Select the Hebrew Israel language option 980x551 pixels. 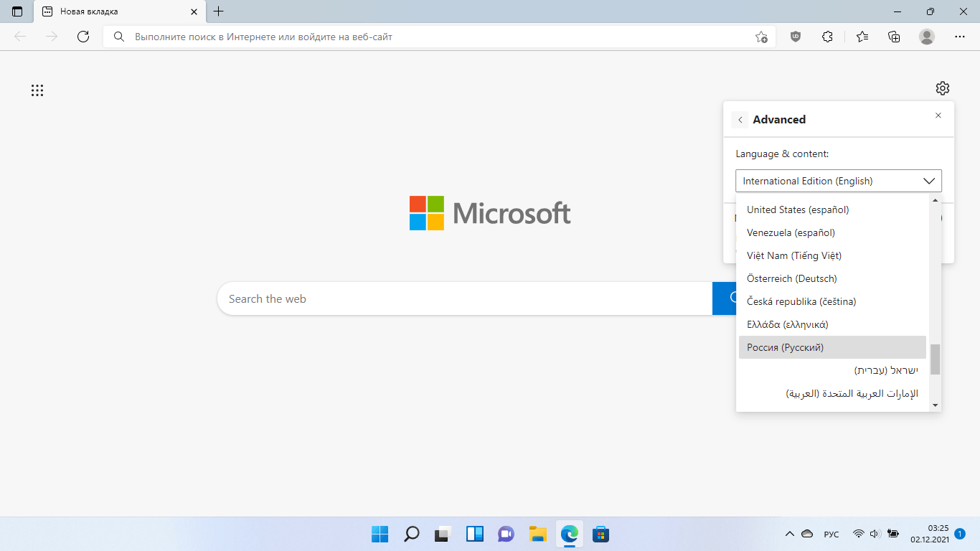coord(832,370)
